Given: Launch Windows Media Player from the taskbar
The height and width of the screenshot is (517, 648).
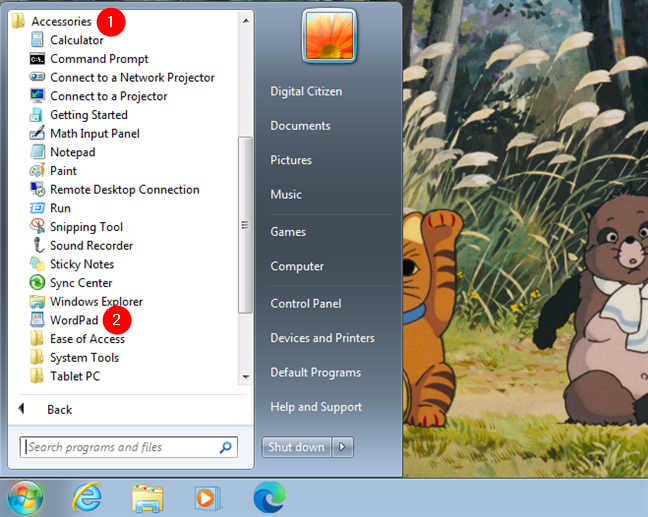Looking at the screenshot, I should click(207, 498).
